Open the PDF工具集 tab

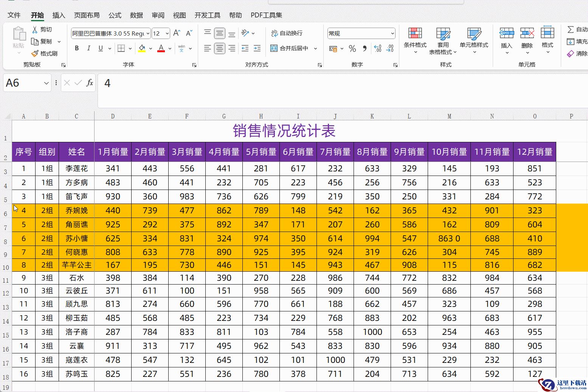coord(266,15)
